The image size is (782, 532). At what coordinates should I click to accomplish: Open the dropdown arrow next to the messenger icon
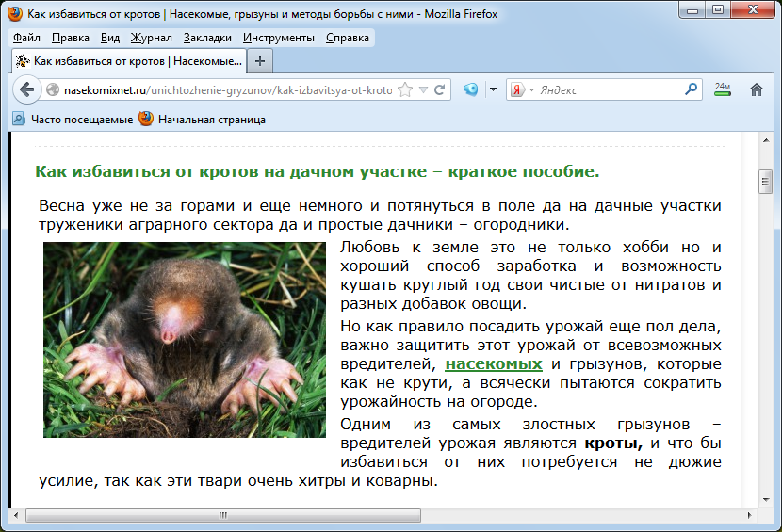pyautogui.click(x=492, y=90)
